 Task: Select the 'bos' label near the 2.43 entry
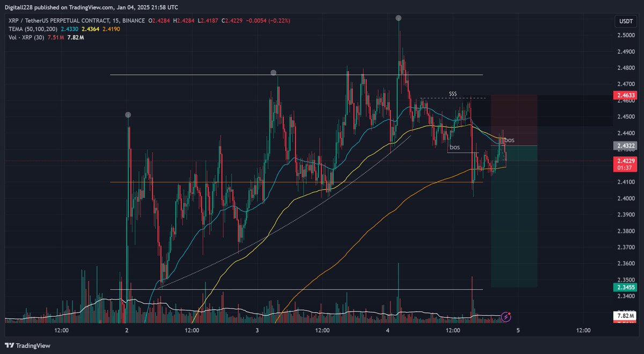(x=509, y=140)
